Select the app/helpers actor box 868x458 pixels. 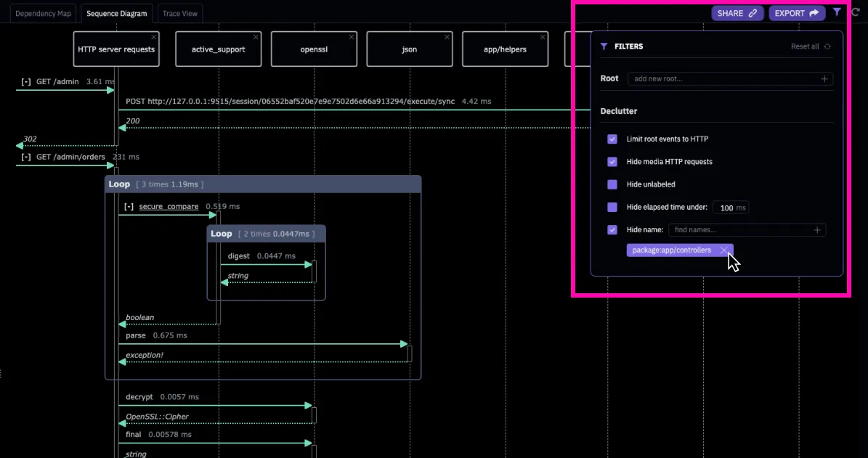tap(505, 49)
